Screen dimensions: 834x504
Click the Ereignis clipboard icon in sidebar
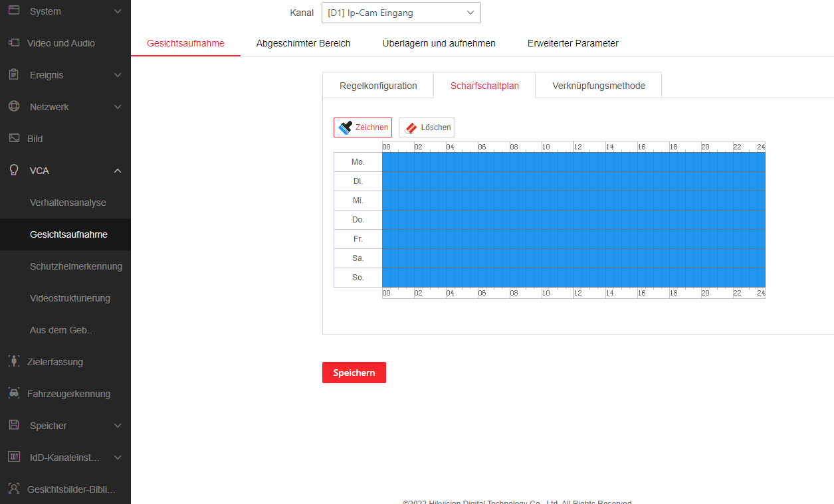coord(14,75)
